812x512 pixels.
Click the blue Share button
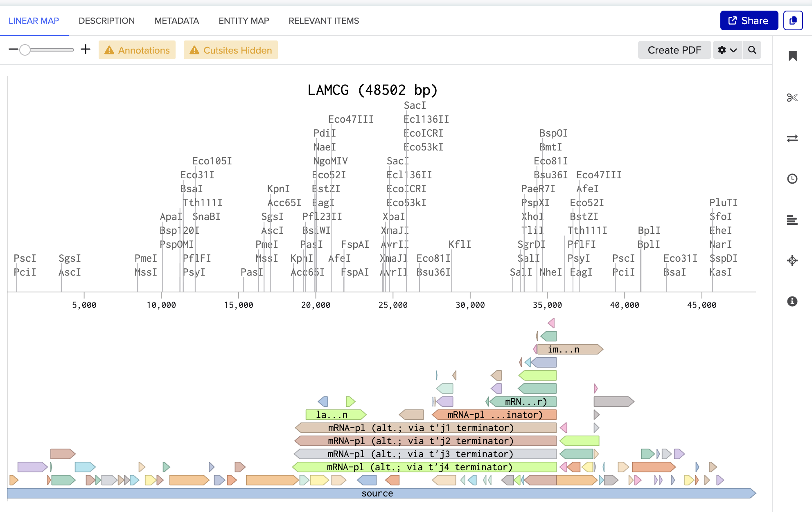pyautogui.click(x=749, y=20)
